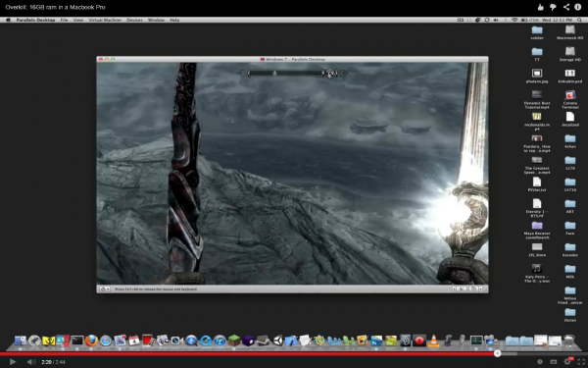
Task: Open the YouTube settings gear
Action: click(567, 361)
